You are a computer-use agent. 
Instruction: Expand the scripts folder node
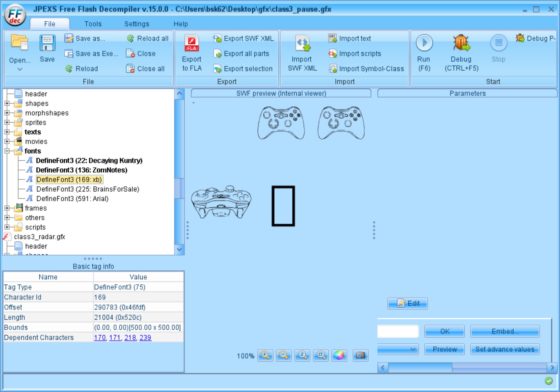7,227
